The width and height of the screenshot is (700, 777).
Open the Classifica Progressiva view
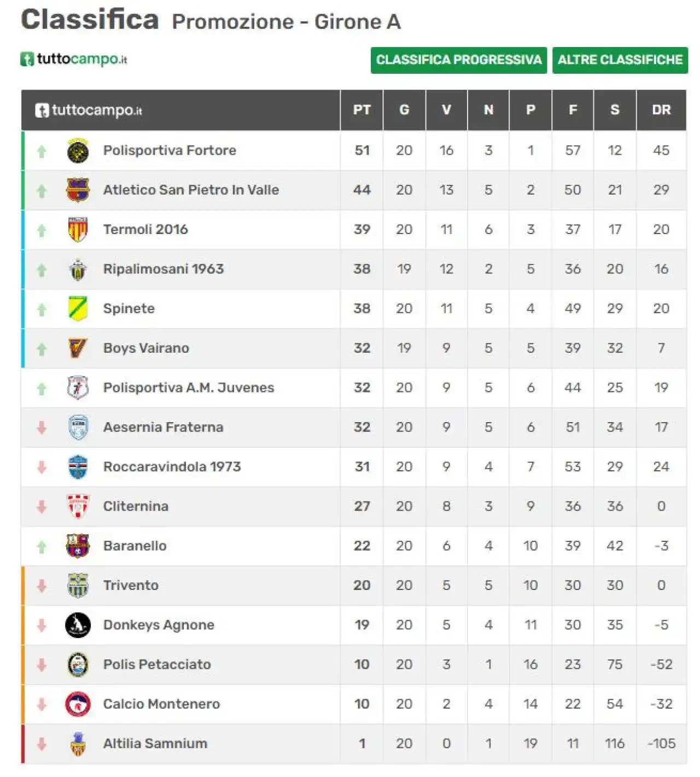pos(459,60)
